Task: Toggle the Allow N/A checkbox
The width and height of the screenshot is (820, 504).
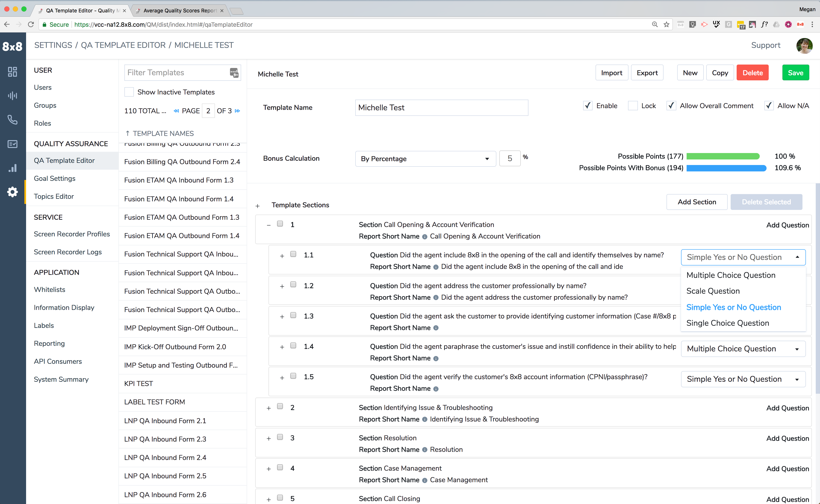Action: tap(769, 106)
